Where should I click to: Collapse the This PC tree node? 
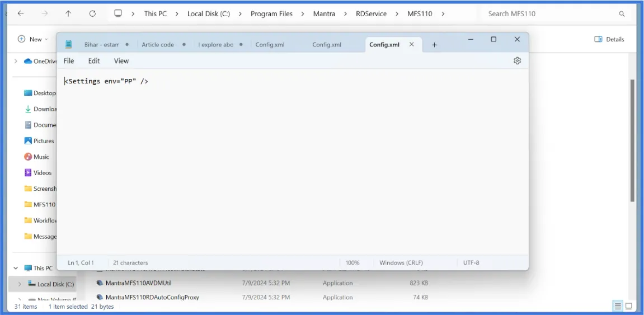click(16, 268)
